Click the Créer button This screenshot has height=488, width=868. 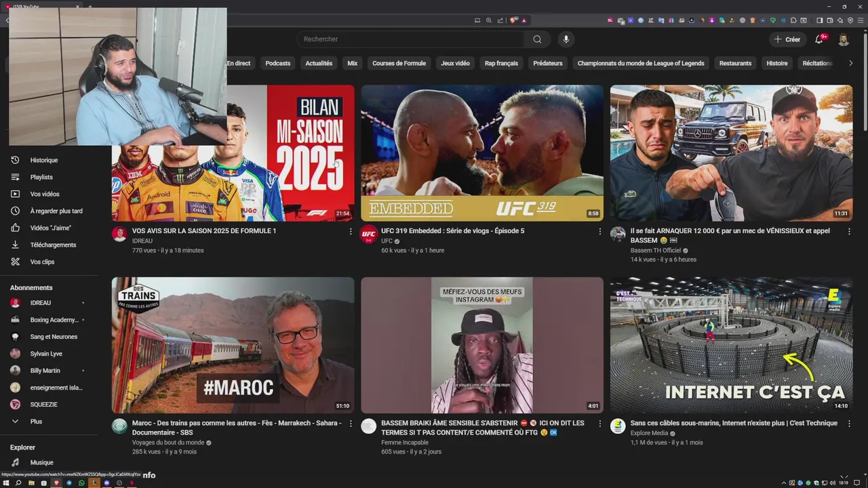(787, 39)
